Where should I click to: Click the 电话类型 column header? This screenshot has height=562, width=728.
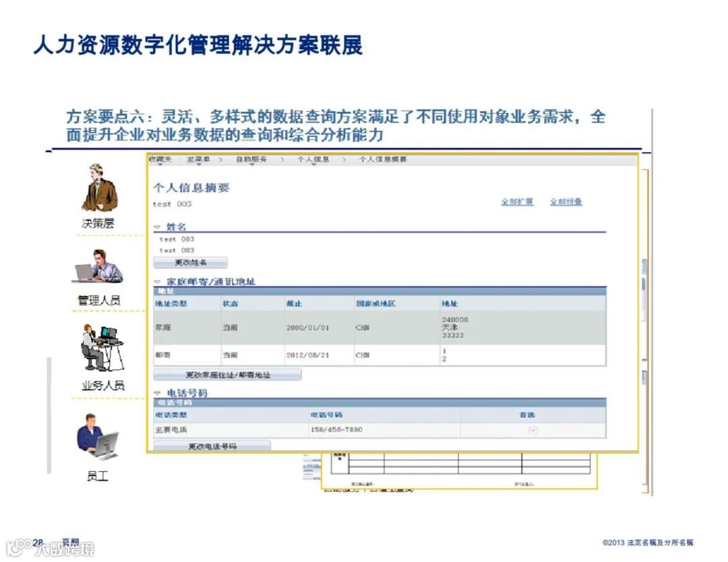(x=171, y=415)
